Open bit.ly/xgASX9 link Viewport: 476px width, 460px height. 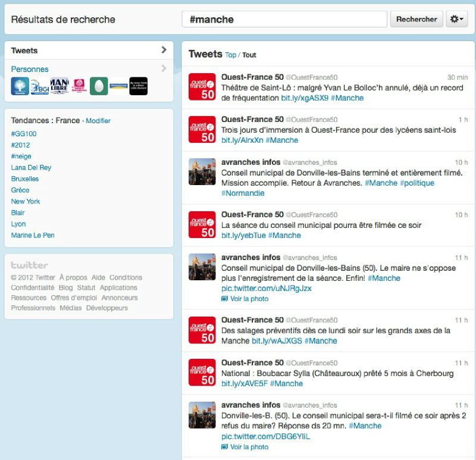pos(305,98)
